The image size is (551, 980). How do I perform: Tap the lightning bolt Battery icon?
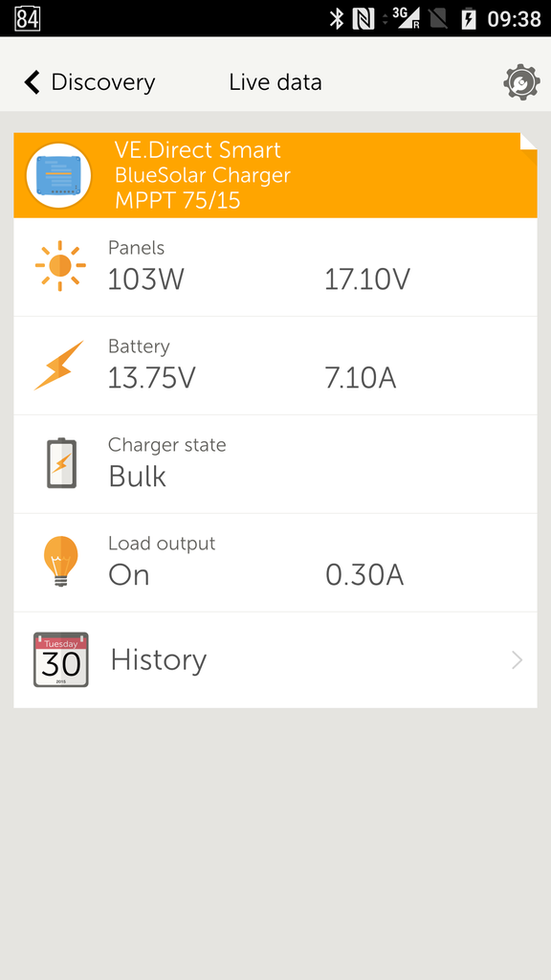58,366
